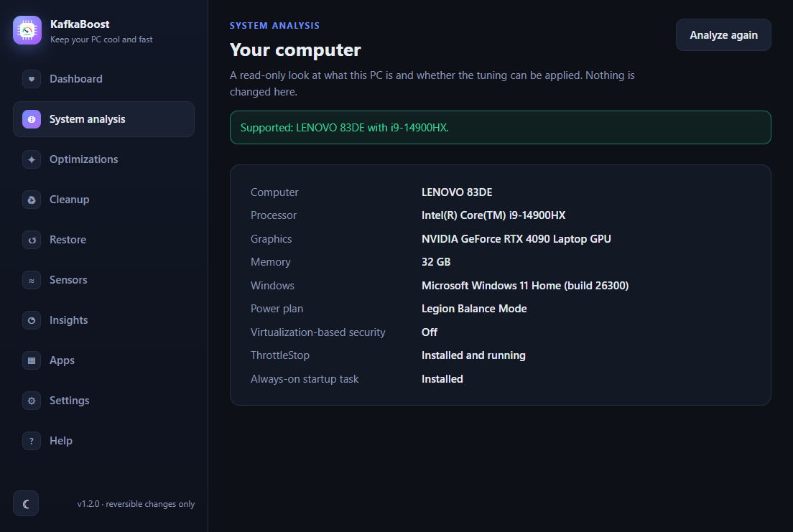Select the NVIDIA GeForce RTX 4090 Laptop GPU text
793x532 pixels.
pos(516,238)
